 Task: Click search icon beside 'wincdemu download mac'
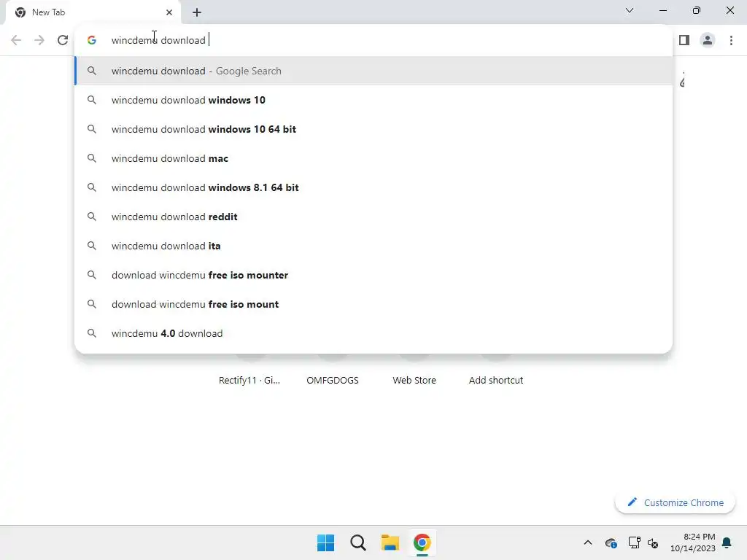[x=91, y=158]
